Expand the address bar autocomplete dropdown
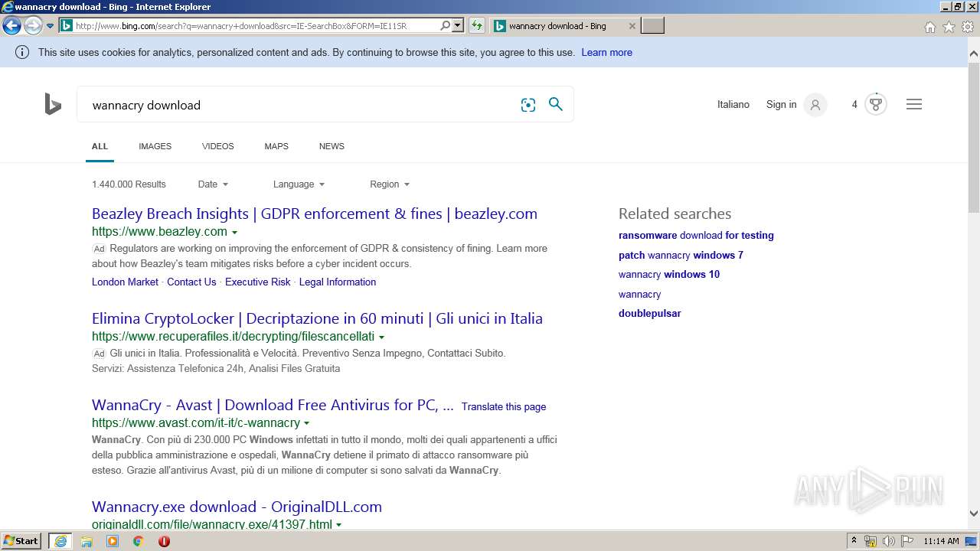 pyautogui.click(x=458, y=26)
